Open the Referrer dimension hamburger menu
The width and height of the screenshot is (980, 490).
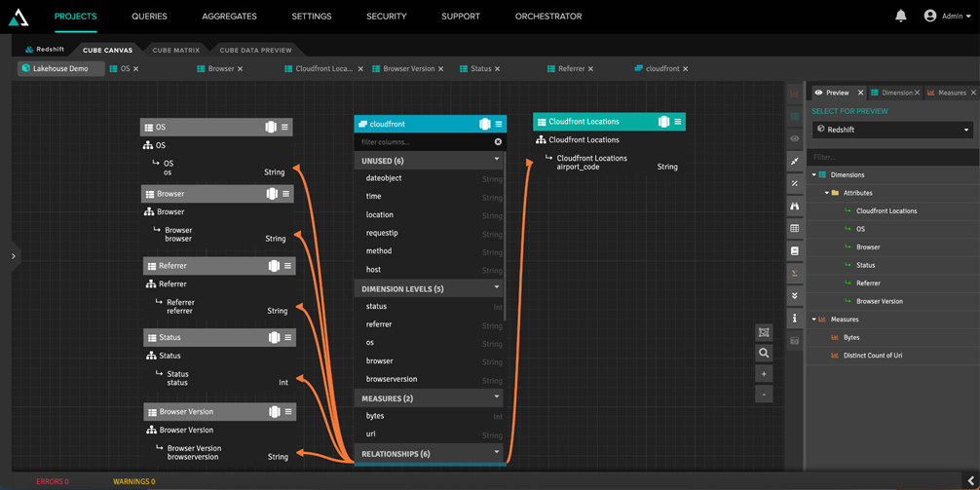coord(288,266)
